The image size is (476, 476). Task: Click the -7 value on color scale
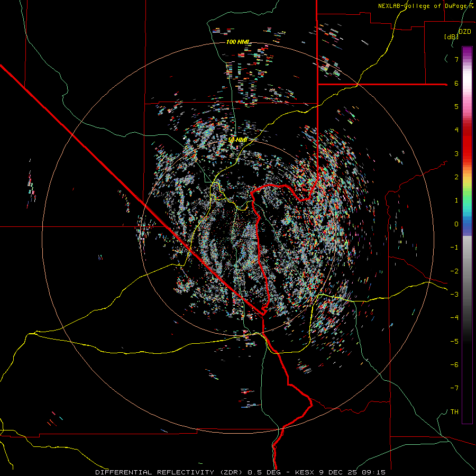coord(454,388)
